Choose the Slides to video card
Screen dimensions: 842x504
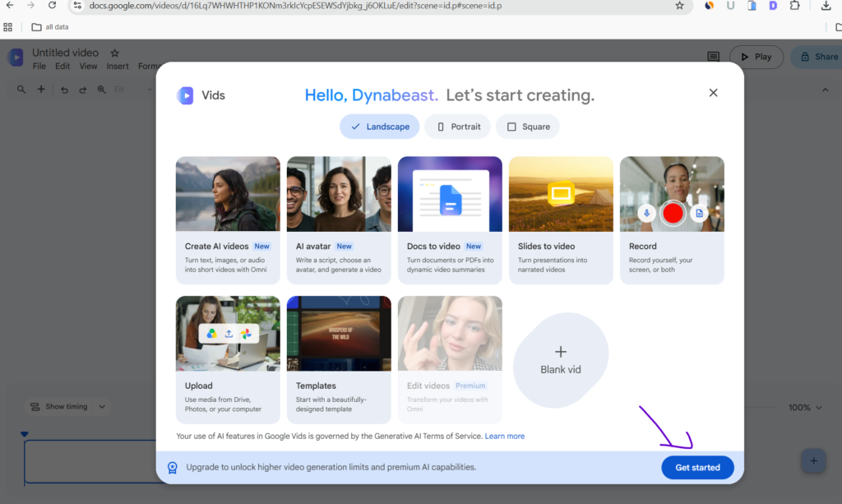tap(561, 220)
